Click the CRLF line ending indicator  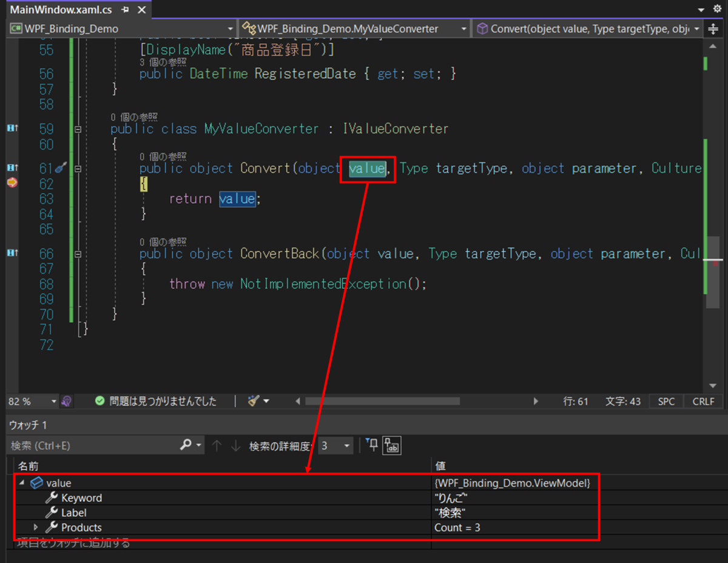[x=703, y=402]
